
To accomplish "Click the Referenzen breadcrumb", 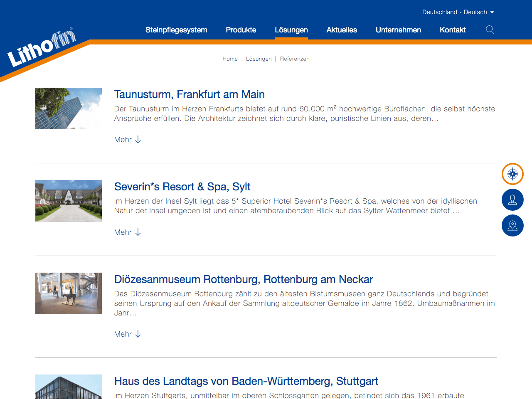I will 295,59.
